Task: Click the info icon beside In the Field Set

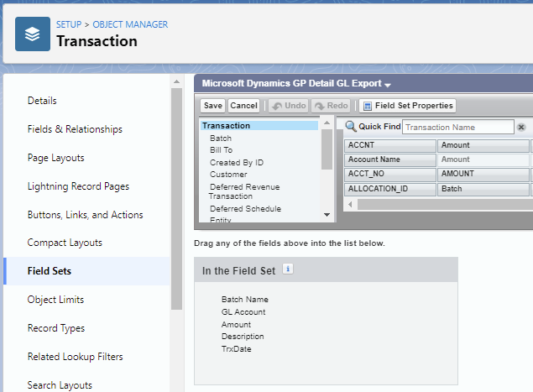Action: pos(288,269)
